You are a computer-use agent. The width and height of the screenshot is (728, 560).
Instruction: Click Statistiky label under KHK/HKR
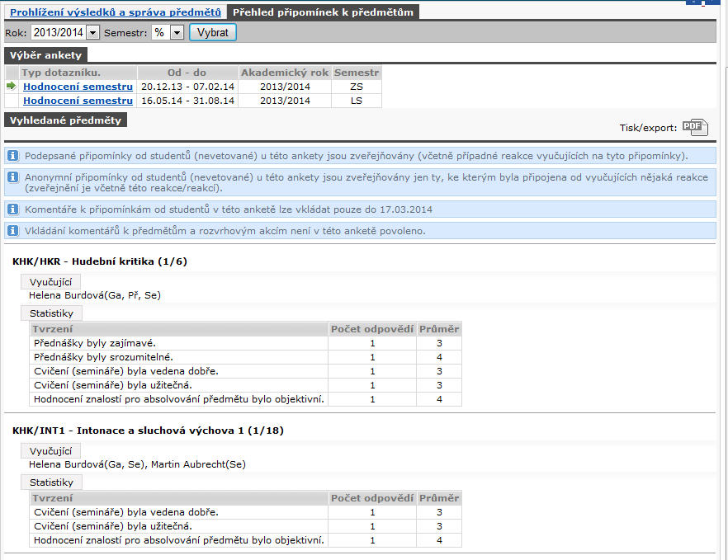[51, 313]
